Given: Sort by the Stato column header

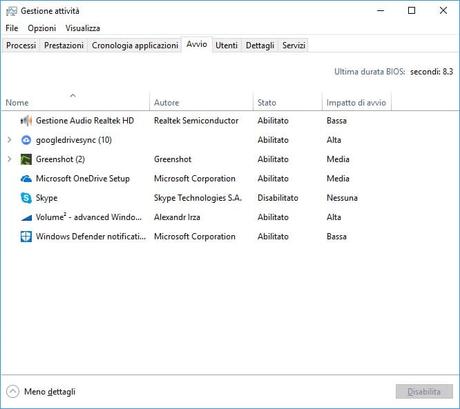Looking at the screenshot, I should pos(288,102).
